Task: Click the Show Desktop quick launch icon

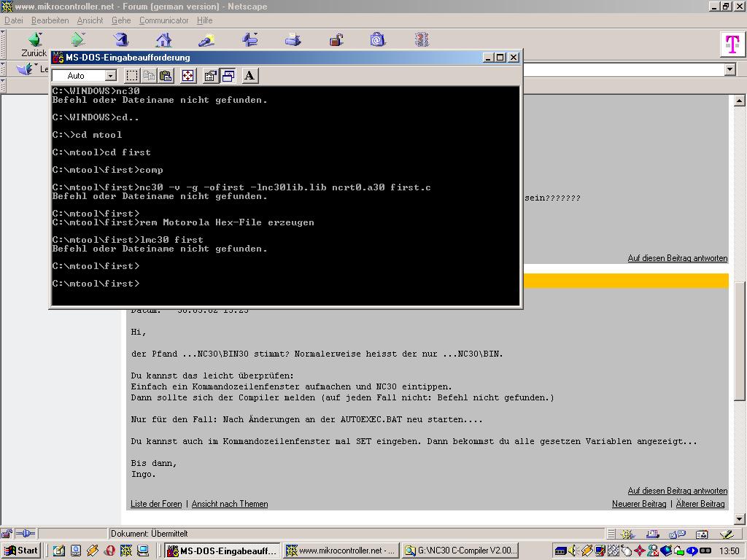Action: 59,551
